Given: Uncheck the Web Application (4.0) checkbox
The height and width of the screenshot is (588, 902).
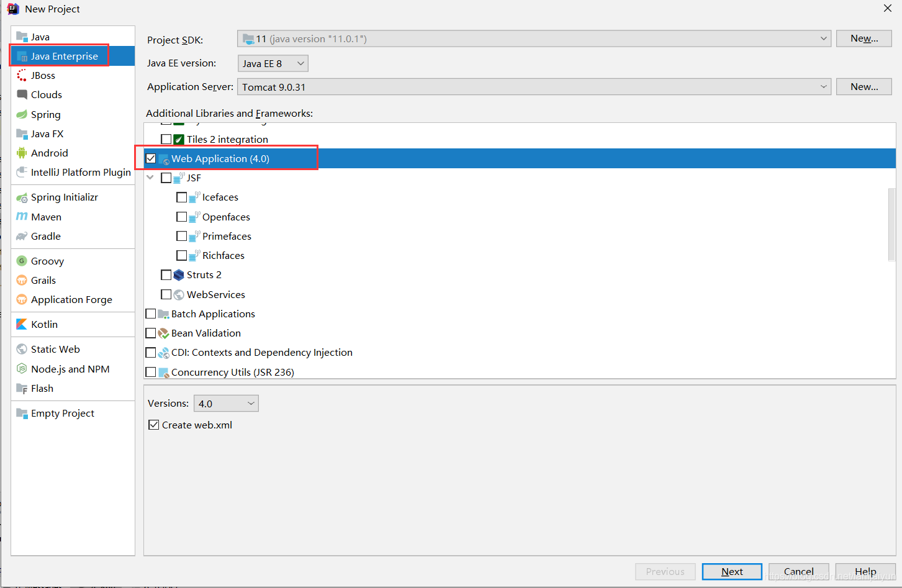Looking at the screenshot, I should click(x=151, y=158).
